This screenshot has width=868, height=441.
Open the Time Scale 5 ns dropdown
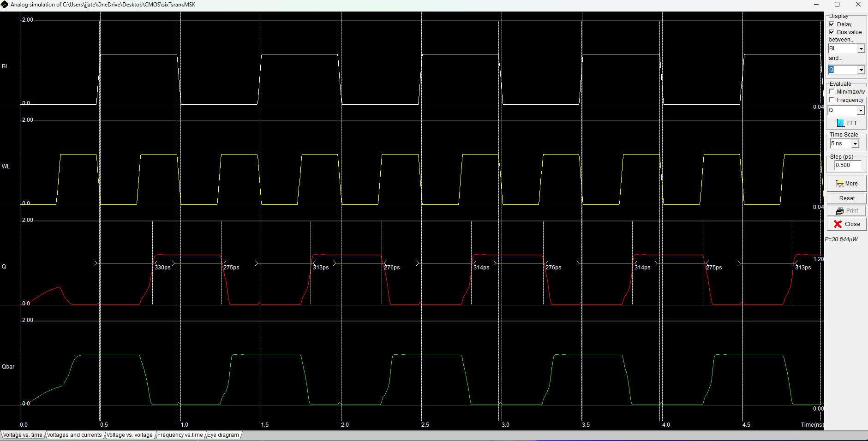(855, 144)
